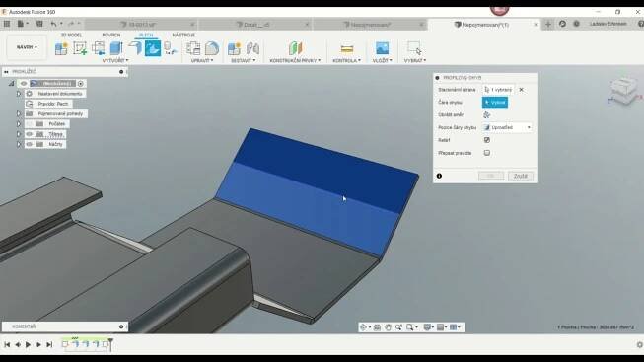This screenshot has height=362, width=644.
Task: Toggle the Přepsat pravidla checkbox
Action: 486,153
